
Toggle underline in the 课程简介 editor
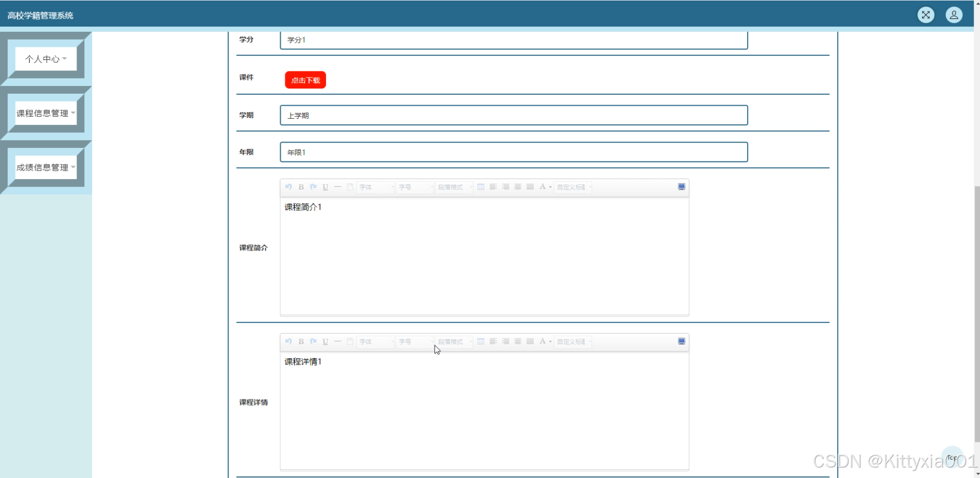tap(325, 187)
